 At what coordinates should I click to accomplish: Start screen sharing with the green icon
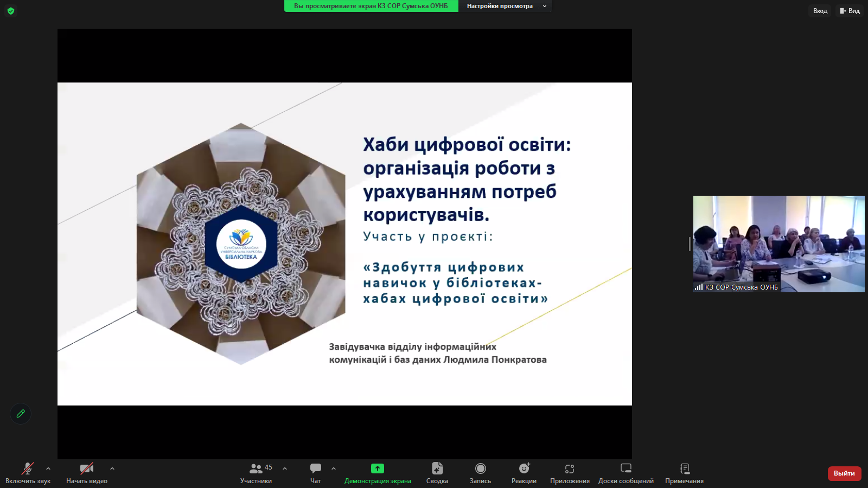[x=378, y=473]
